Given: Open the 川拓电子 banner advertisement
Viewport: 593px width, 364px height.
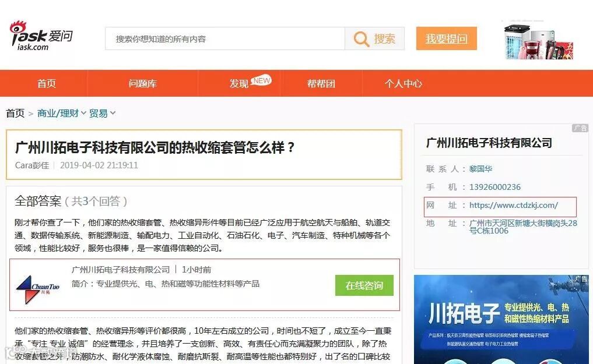Looking at the screenshot, I should point(501,319).
